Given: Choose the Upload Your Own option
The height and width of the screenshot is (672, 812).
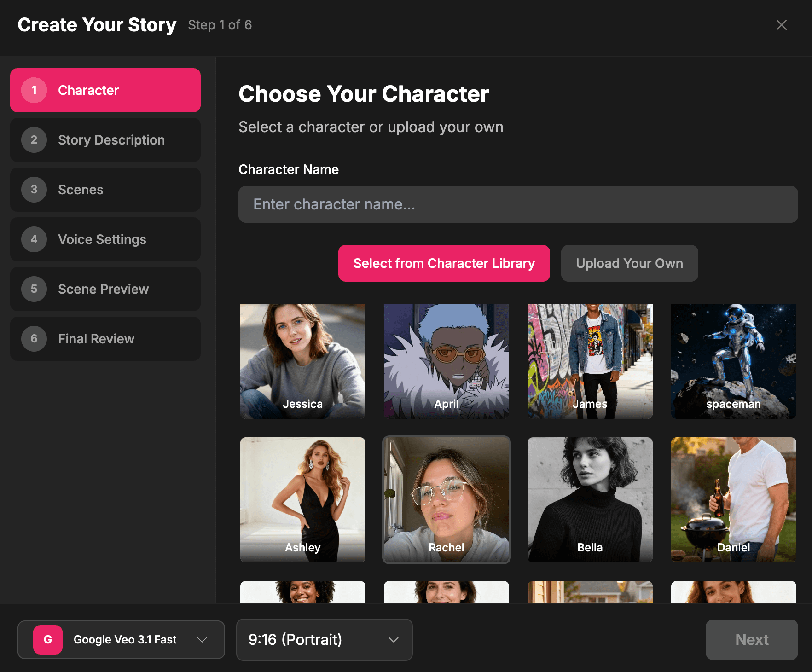Looking at the screenshot, I should tap(629, 263).
